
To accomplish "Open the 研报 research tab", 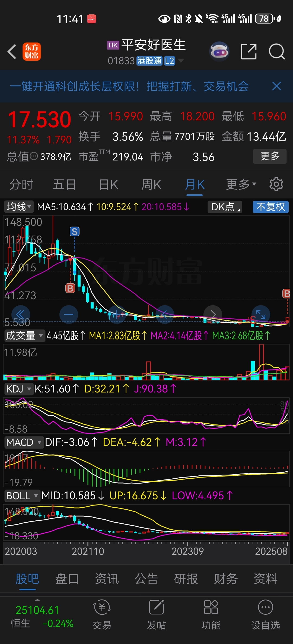I will [x=186, y=579].
